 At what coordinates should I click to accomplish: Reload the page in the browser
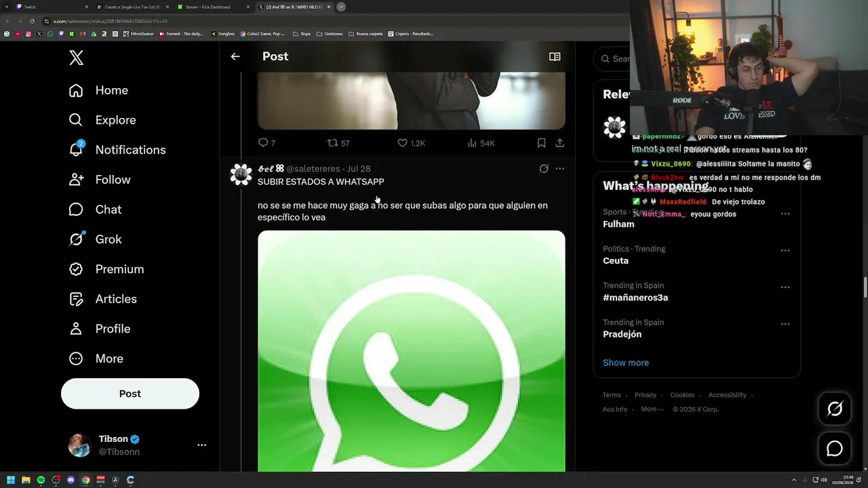[x=32, y=21]
